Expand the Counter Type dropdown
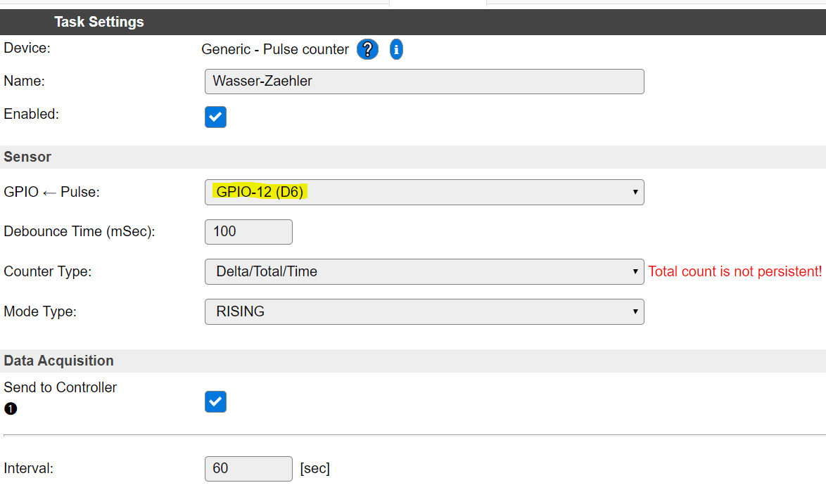Screen dimensions: 826x504 coord(424,271)
